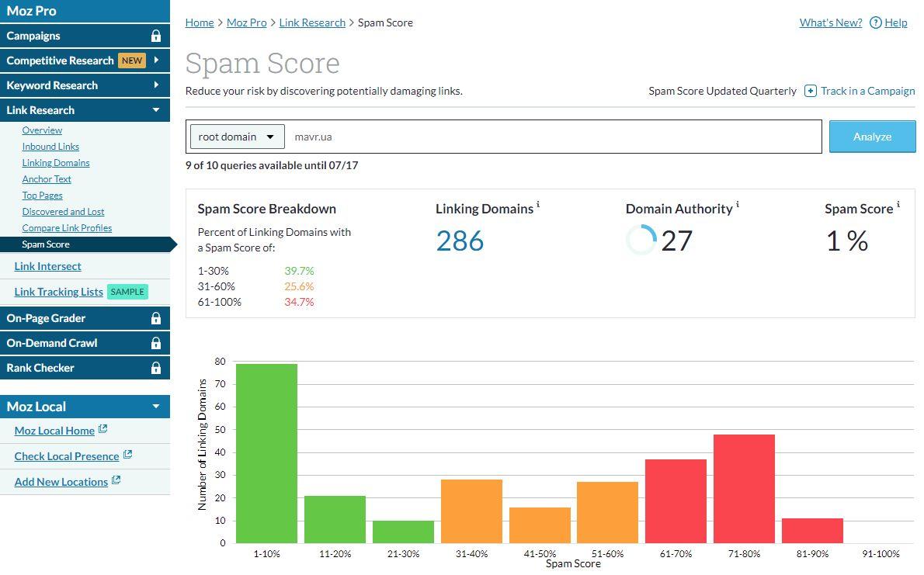Go to Moz Pro in the breadcrumb
Image resolution: width=924 pixels, height=575 pixels.
246,23
